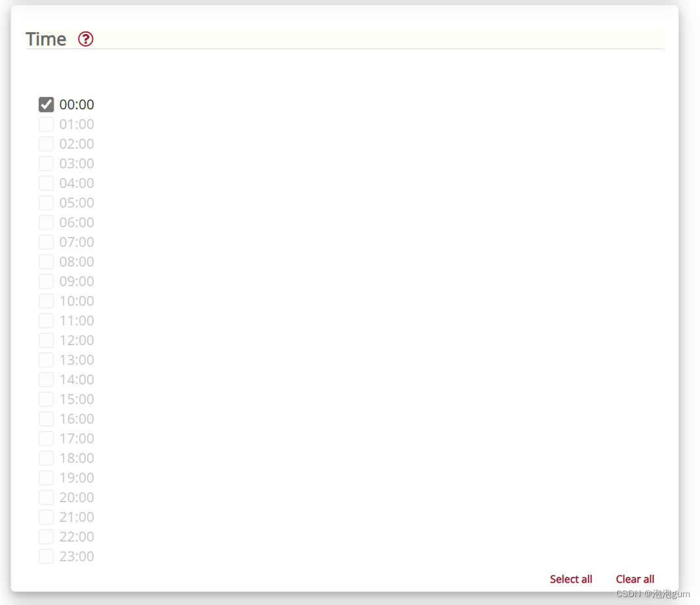Check the 23:00 checkbox
The image size is (700, 605).
point(46,557)
